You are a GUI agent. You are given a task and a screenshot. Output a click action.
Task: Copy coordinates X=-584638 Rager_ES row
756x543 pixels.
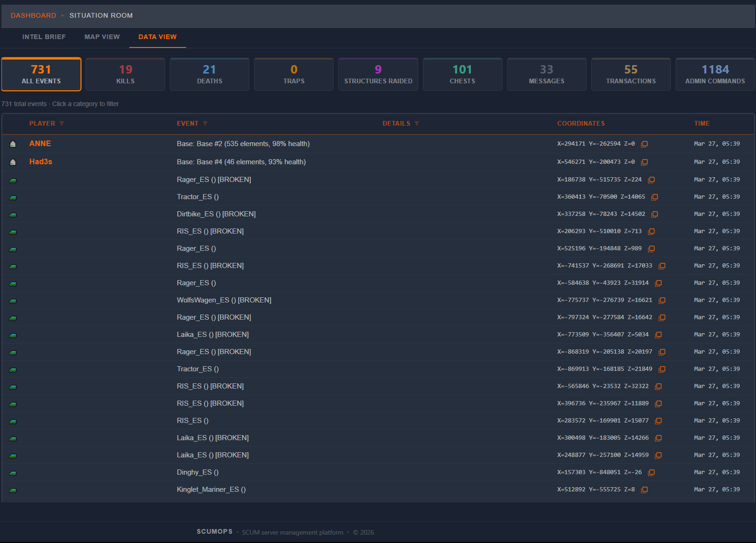click(x=658, y=283)
